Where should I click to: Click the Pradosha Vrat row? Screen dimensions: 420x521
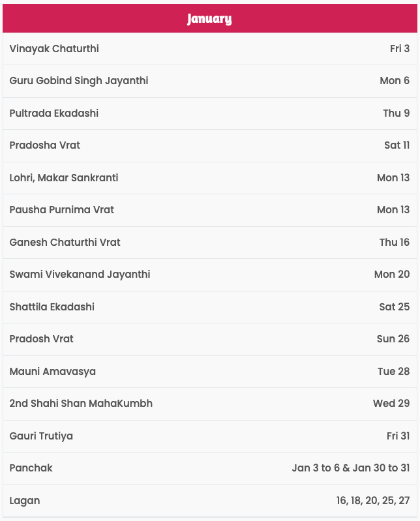point(209,145)
